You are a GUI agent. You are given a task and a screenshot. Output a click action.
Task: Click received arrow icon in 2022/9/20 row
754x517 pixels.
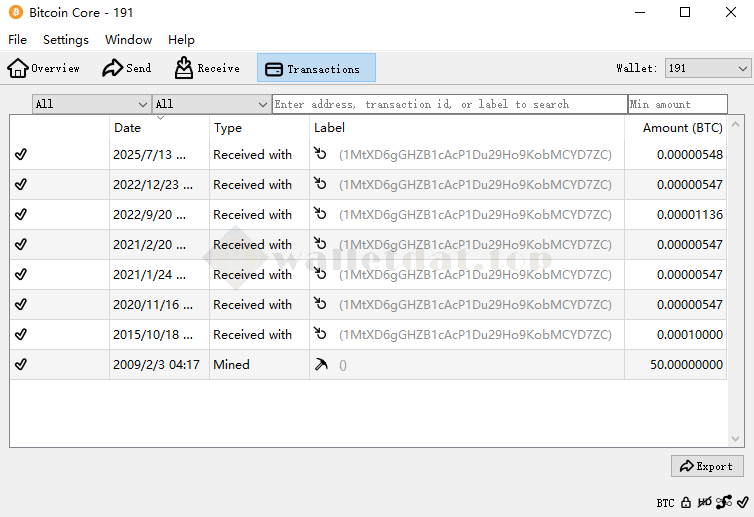[320, 214]
